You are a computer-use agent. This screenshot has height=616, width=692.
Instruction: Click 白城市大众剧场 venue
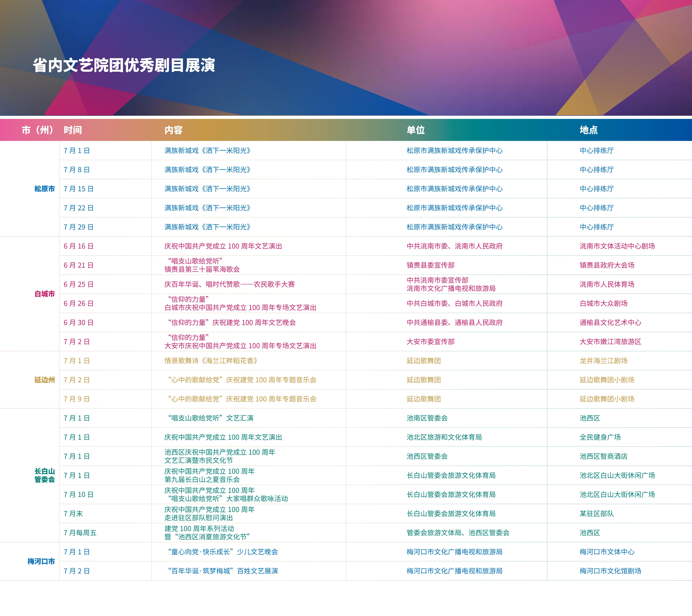pos(604,304)
